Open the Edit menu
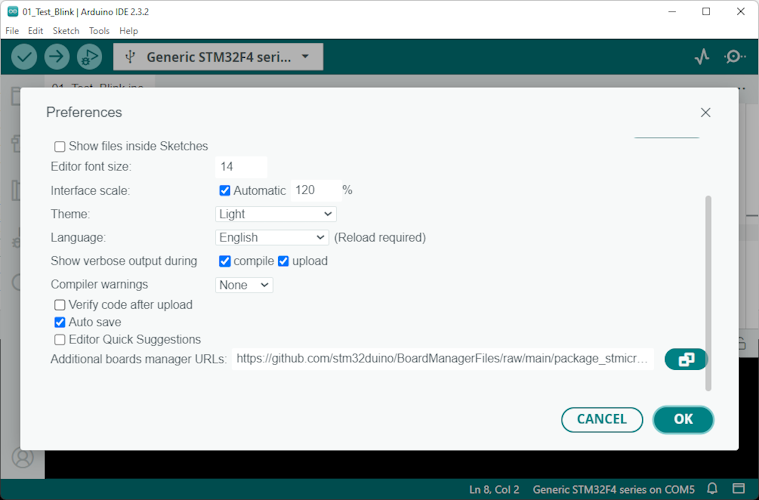This screenshot has height=500, width=759. point(35,30)
